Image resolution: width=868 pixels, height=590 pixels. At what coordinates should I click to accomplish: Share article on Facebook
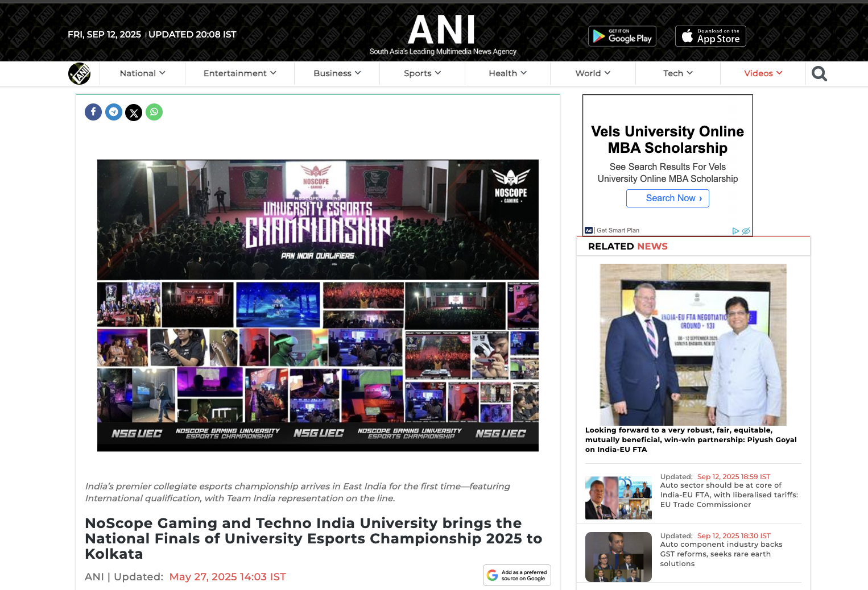[93, 112]
